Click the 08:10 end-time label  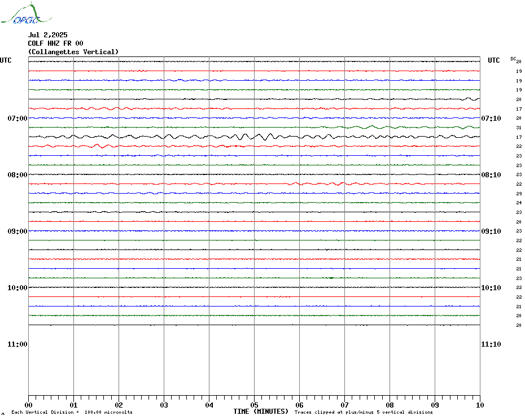491,175
